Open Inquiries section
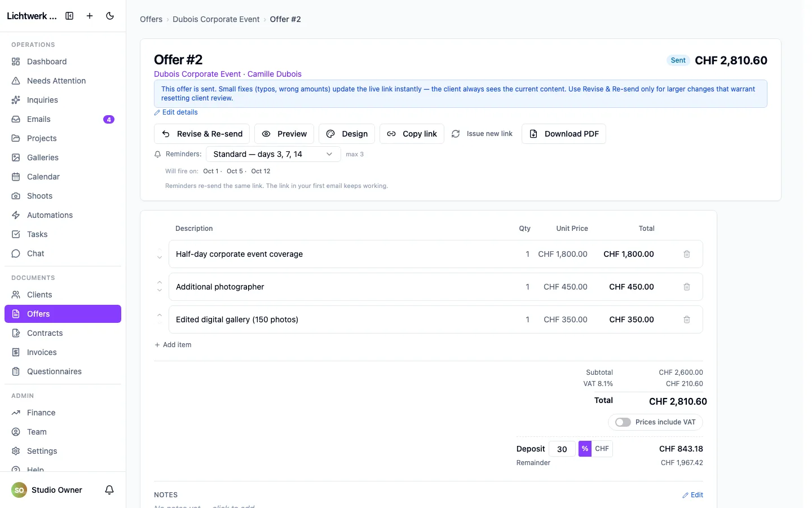 [x=63, y=100]
